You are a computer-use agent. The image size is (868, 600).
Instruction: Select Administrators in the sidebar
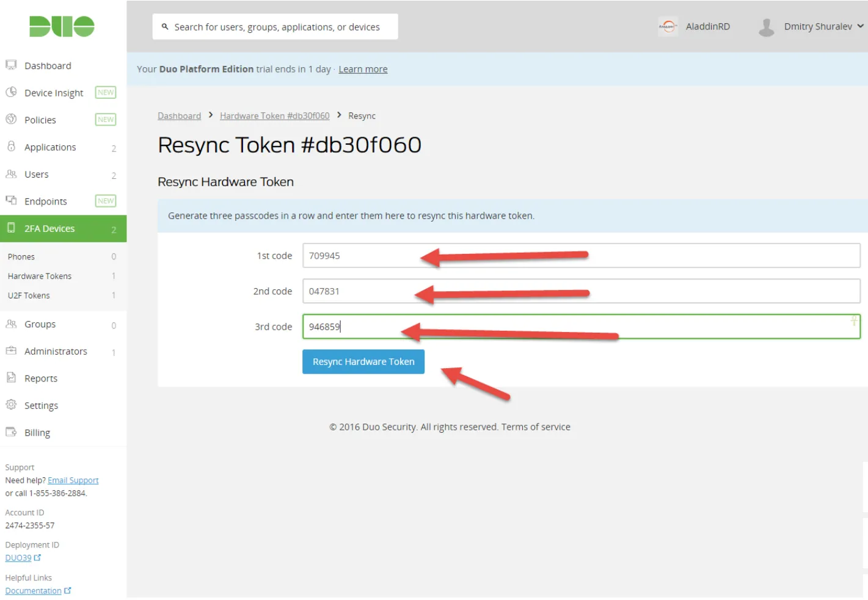click(56, 351)
